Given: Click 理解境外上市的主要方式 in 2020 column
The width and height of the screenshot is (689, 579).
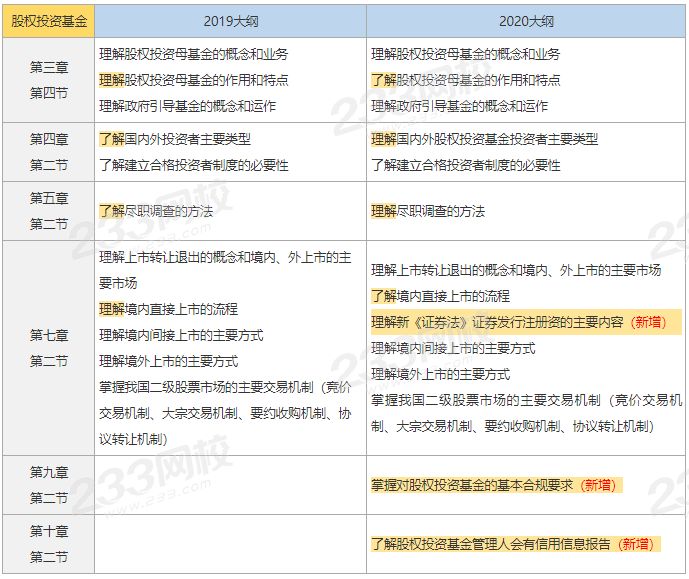Looking at the screenshot, I should pyautogui.click(x=440, y=374).
